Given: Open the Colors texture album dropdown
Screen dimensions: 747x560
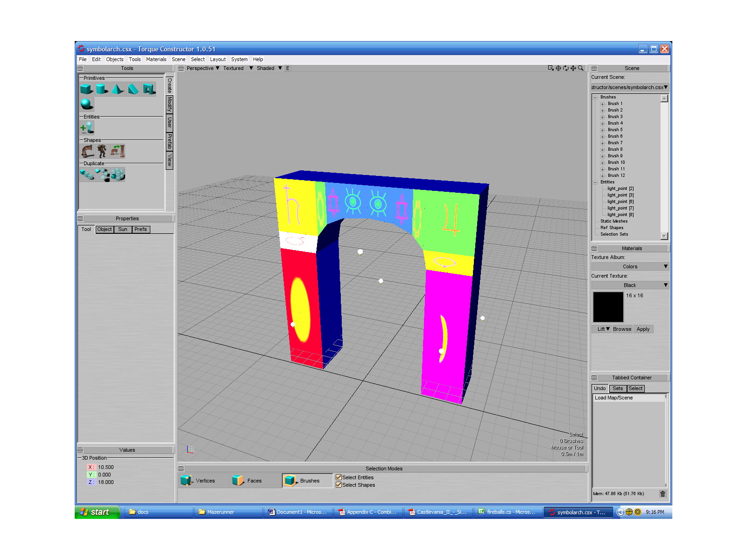Looking at the screenshot, I should pos(630,266).
